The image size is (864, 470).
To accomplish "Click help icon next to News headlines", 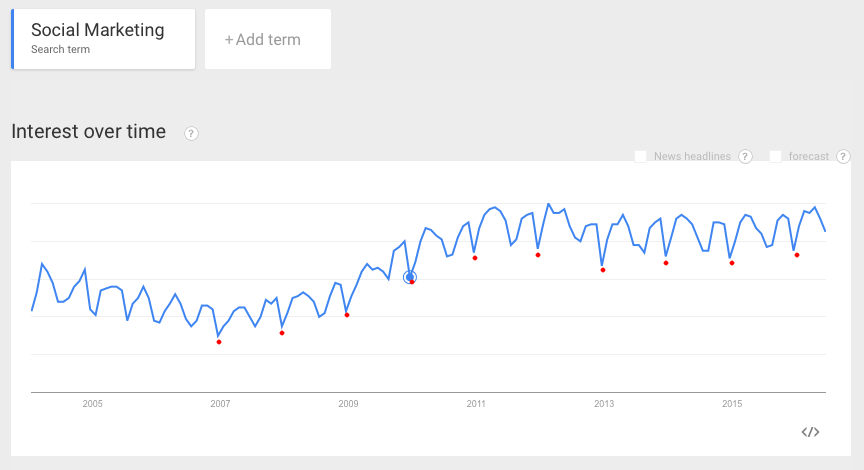I will click(x=745, y=156).
